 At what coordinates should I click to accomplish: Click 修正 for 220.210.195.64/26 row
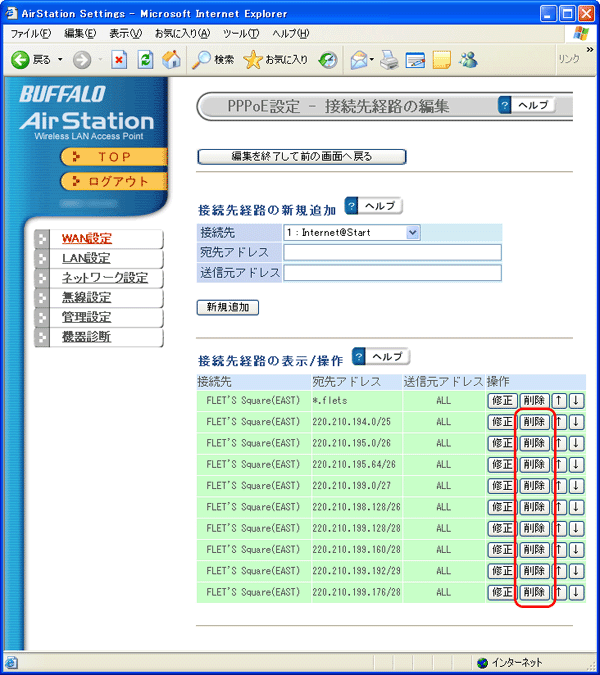click(x=502, y=464)
